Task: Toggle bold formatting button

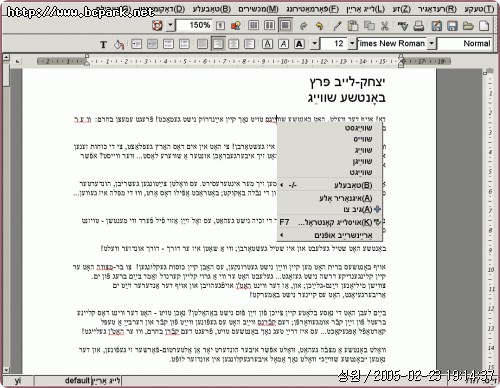Action: 299,44
